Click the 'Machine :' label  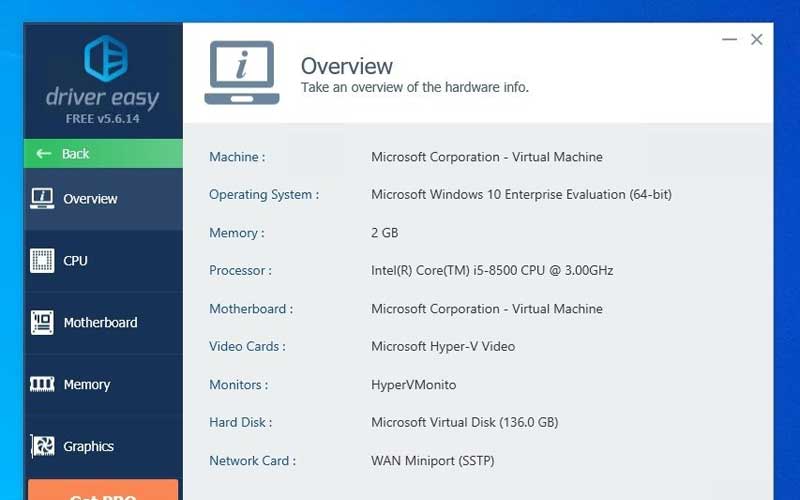coord(237,157)
